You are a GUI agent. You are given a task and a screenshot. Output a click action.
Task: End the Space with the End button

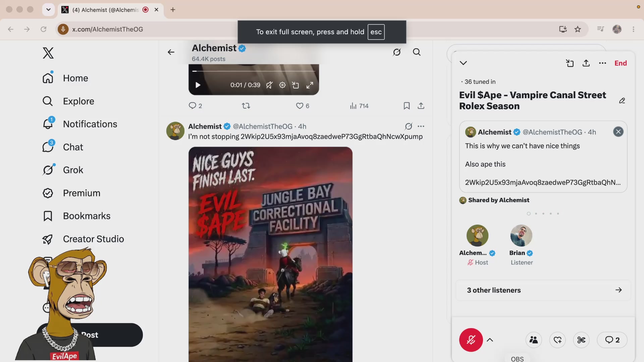click(621, 63)
